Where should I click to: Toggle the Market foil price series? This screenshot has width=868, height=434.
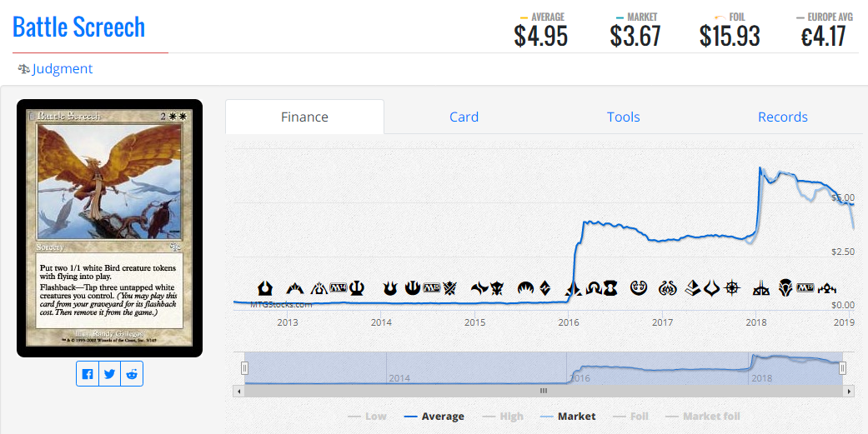(x=702, y=417)
